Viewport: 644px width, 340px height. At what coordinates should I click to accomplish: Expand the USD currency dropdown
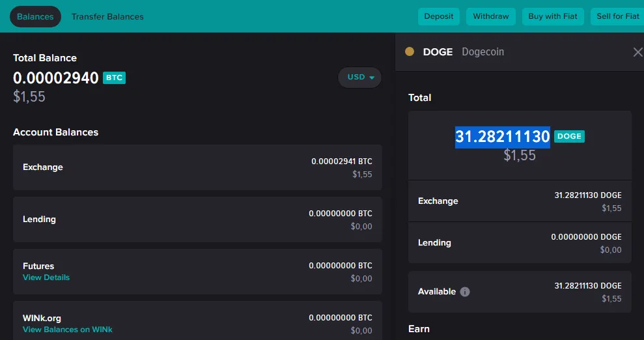pos(360,78)
